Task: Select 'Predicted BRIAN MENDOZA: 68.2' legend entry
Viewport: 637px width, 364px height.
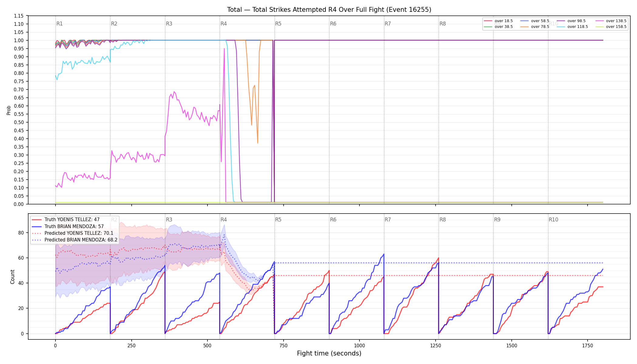Action: point(75,240)
